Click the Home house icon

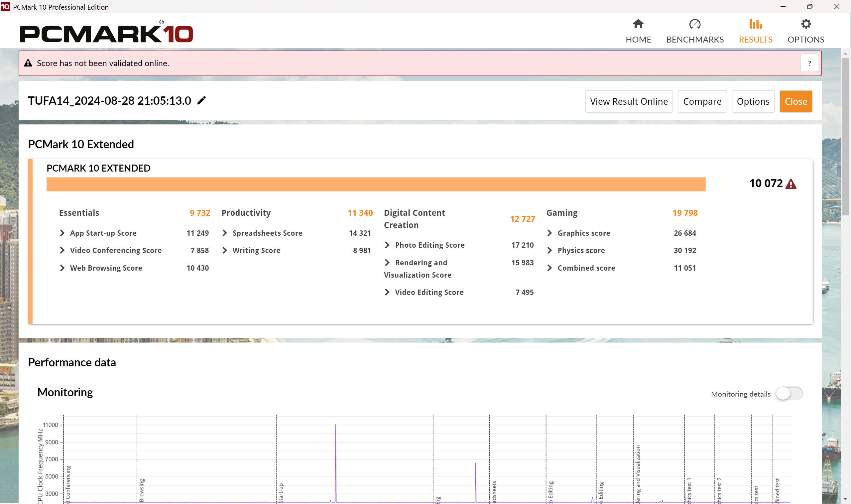[x=638, y=24]
